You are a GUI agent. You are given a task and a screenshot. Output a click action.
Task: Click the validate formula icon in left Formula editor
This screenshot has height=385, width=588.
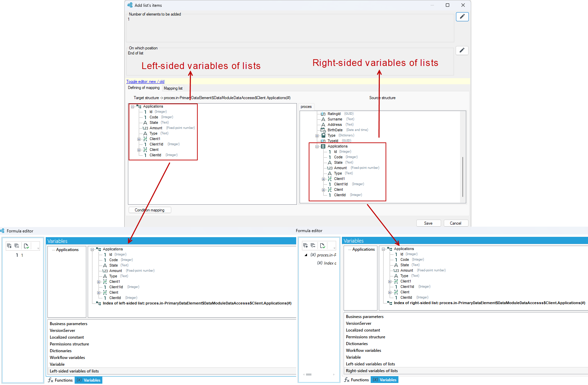coord(26,246)
